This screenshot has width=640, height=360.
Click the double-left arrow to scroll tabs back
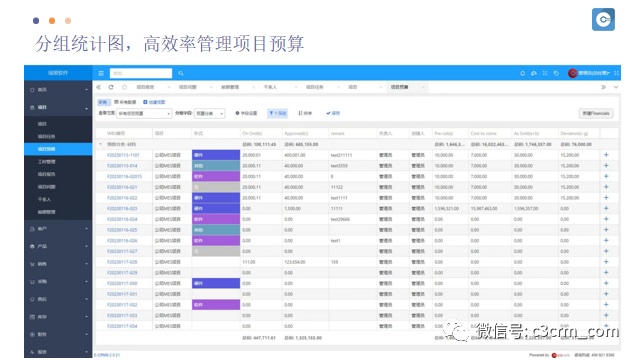point(99,87)
